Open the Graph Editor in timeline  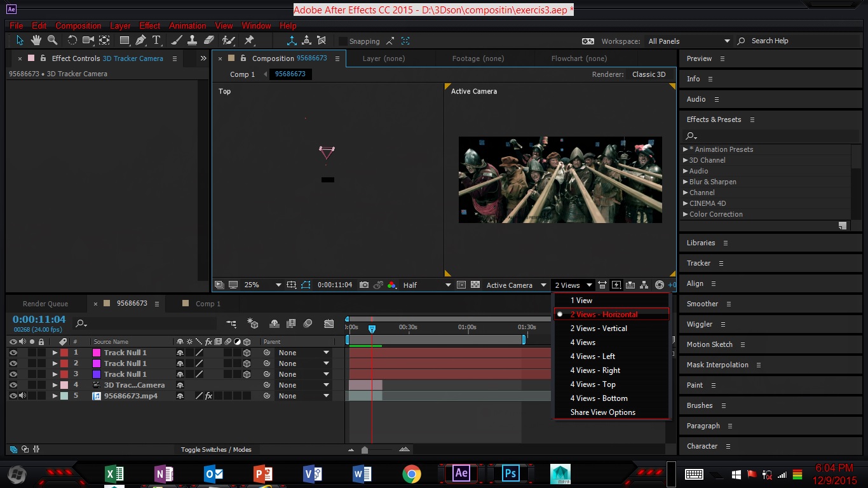pyautogui.click(x=329, y=323)
